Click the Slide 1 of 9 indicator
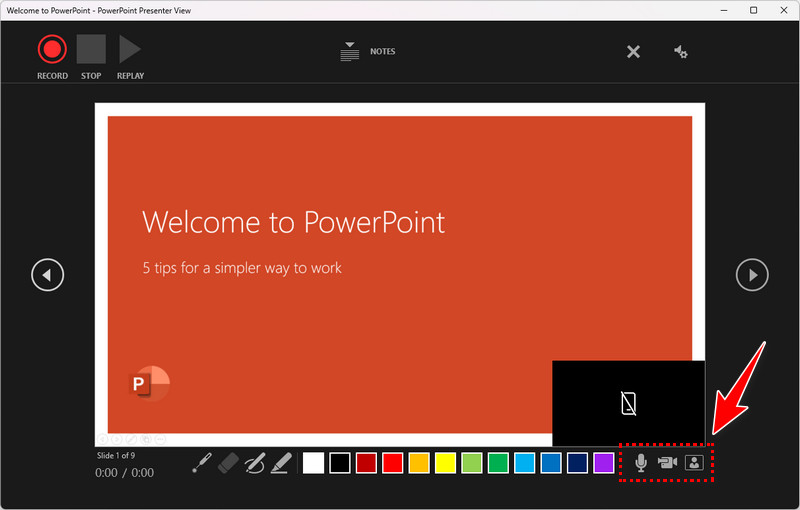This screenshot has height=510, width=800. click(116, 455)
